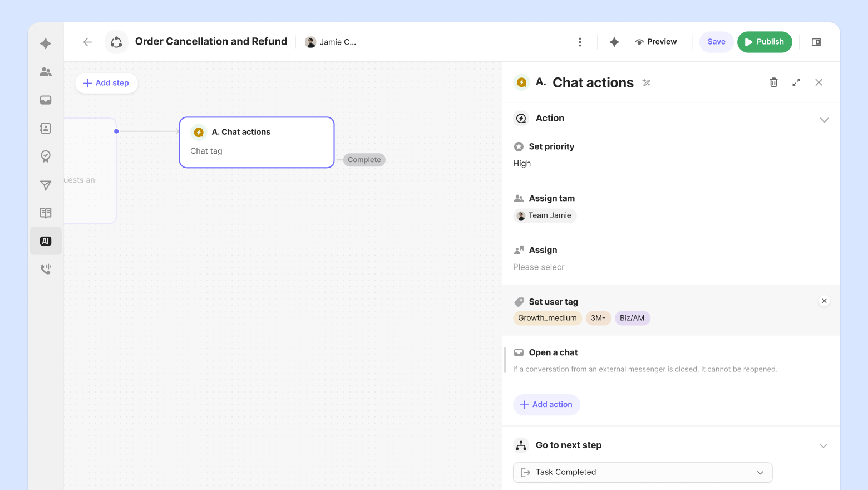Image resolution: width=868 pixels, height=490 pixels.
Task: Open the phone calls icon in sidebar
Action: (x=46, y=269)
